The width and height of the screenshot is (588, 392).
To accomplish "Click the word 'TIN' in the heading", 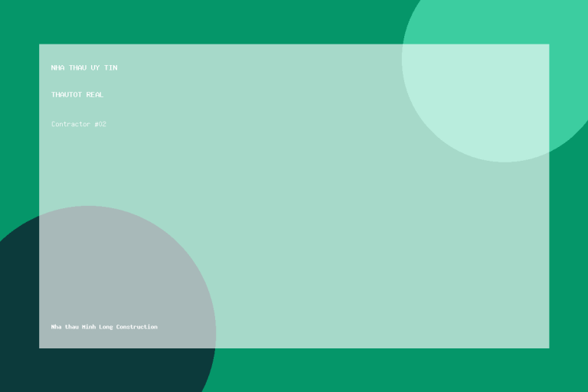I will [111, 67].
